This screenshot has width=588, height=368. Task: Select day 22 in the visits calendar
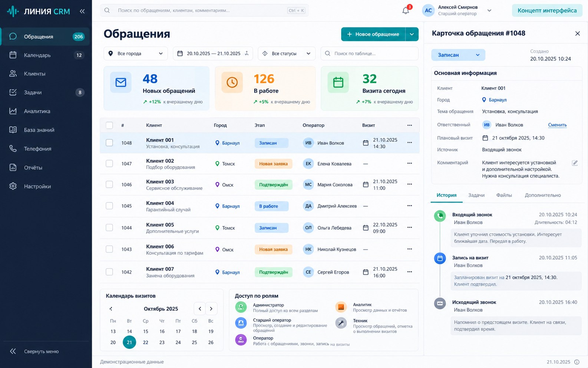point(146,342)
